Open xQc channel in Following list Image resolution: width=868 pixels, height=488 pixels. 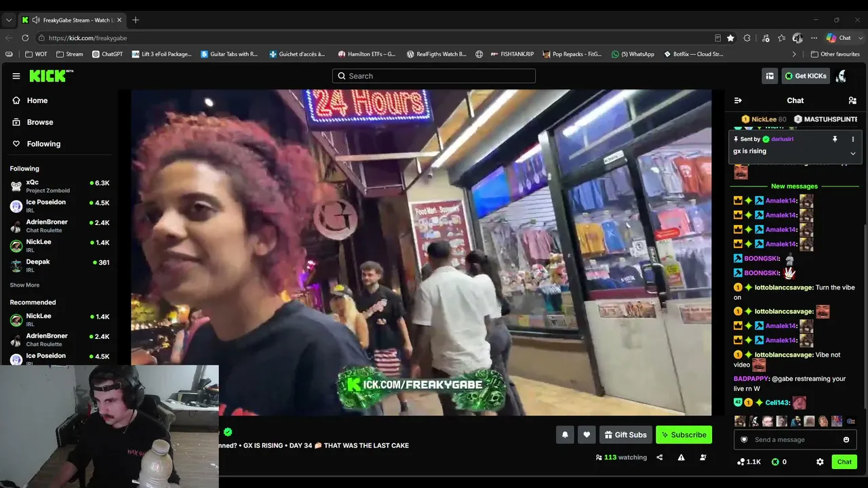pyautogui.click(x=59, y=186)
